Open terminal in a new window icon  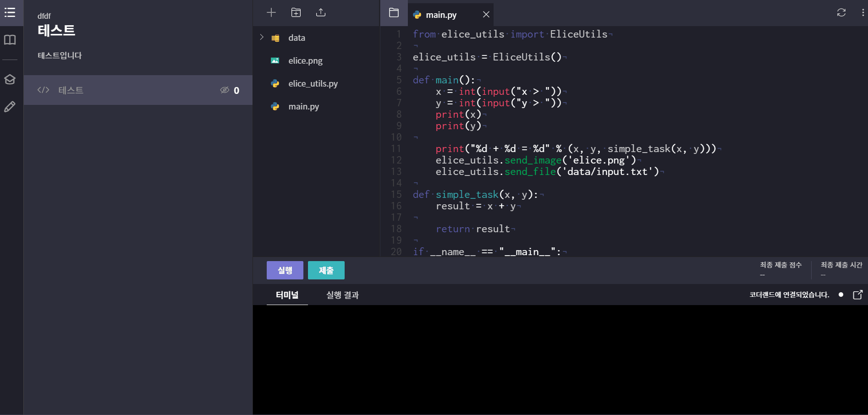857,295
